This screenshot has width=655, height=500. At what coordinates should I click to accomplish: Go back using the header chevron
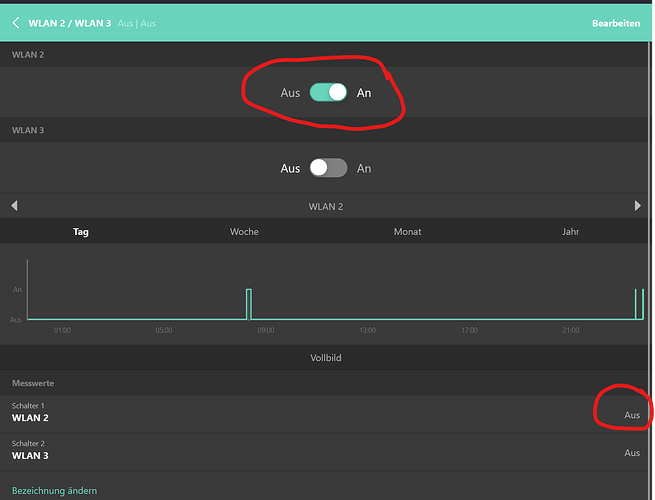coord(16,23)
